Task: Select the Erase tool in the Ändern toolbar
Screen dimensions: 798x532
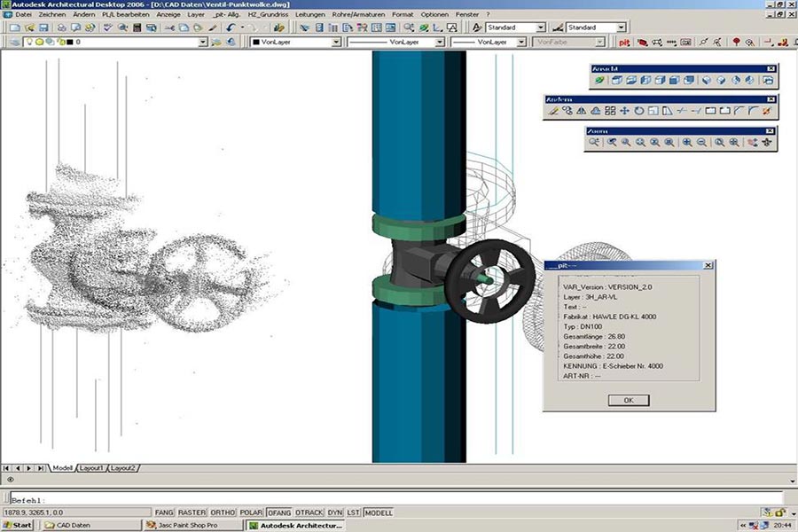Action: [552, 110]
